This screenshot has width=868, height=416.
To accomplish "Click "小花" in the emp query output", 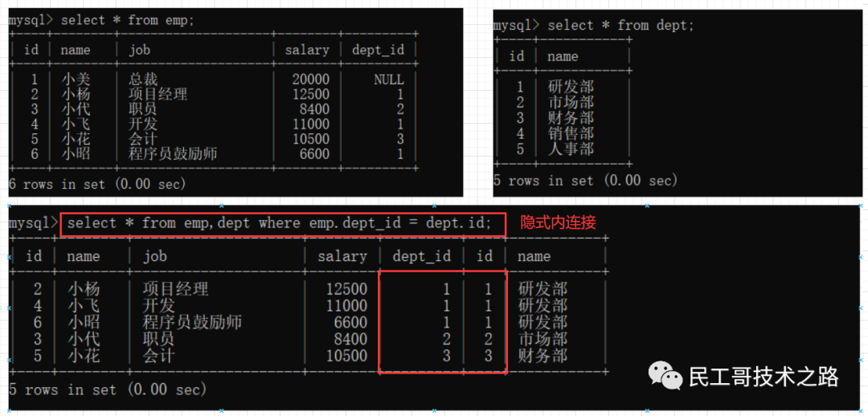I will 76,139.
